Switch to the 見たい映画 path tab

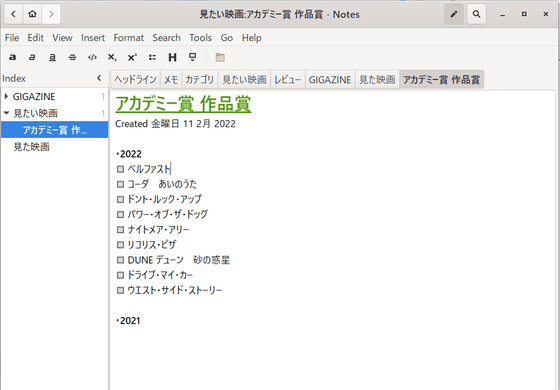tap(245, 79)
